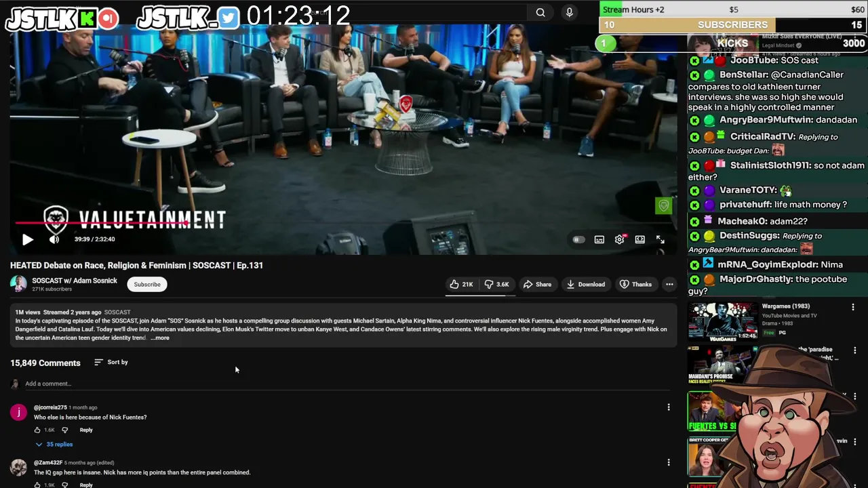Image resolution: width=868 pixels, height=488 pixels.
Task: Click the Stream Hours +2 goal bar
Action: (x=733, y=9)
